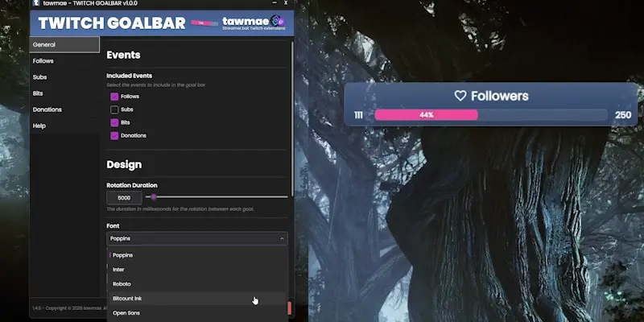Select Open Sans font option
The height and width of the screenshot is (322, 644).
[197, 313]
